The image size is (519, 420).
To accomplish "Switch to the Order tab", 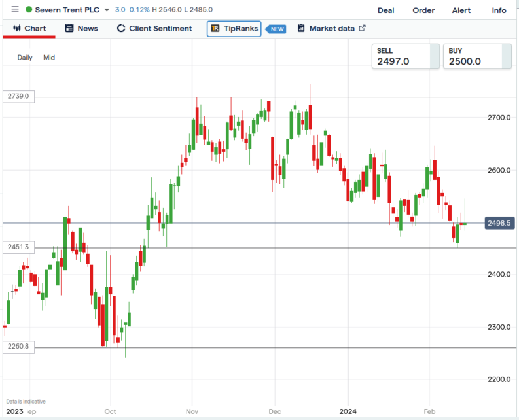I will tap(423, 10).
